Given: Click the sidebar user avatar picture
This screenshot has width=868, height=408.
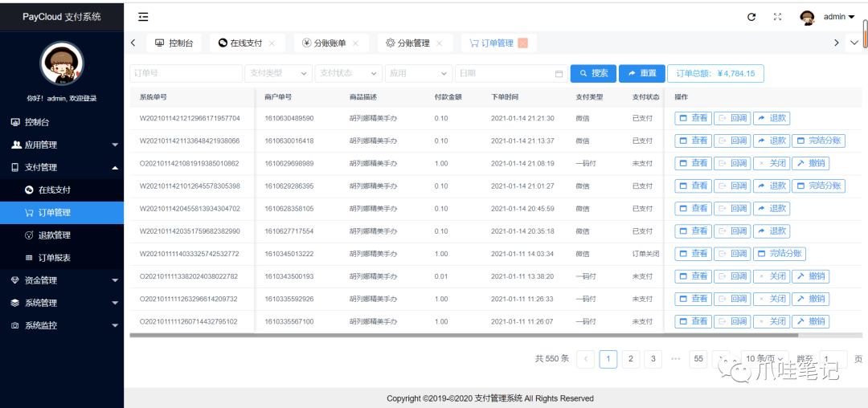Looking at the screenshot, I should pos(62,63).
